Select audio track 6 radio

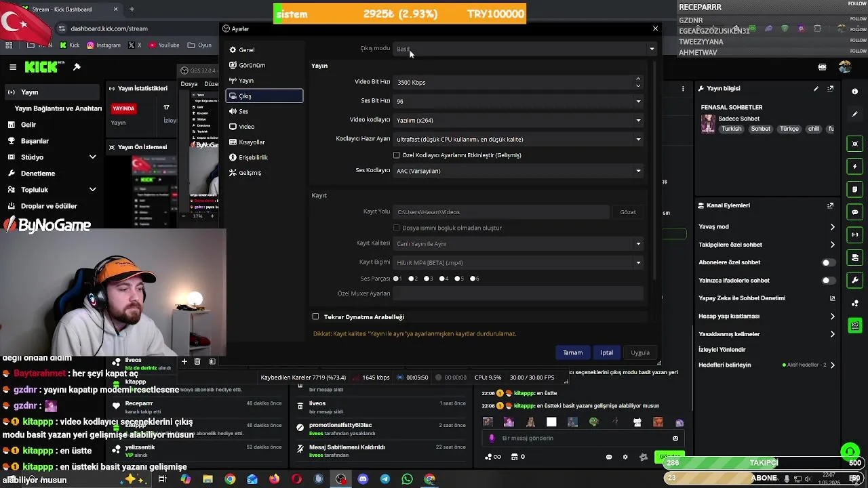(473, 279)
